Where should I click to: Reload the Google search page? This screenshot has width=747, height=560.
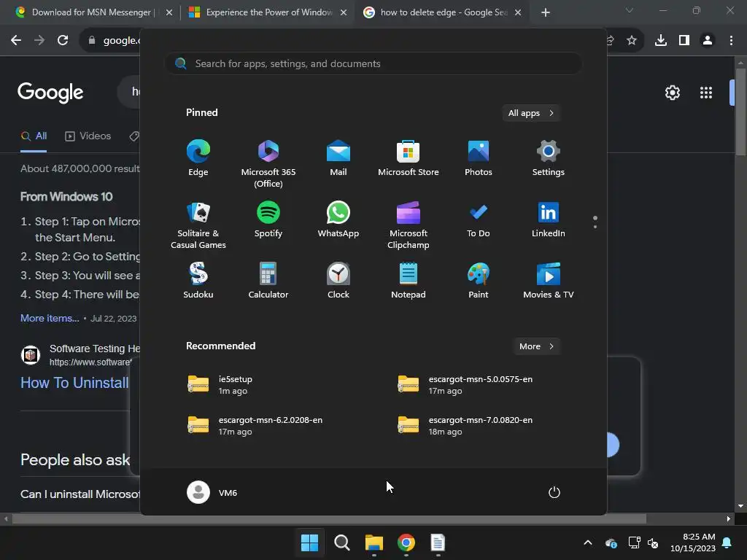tap(63, 41)
